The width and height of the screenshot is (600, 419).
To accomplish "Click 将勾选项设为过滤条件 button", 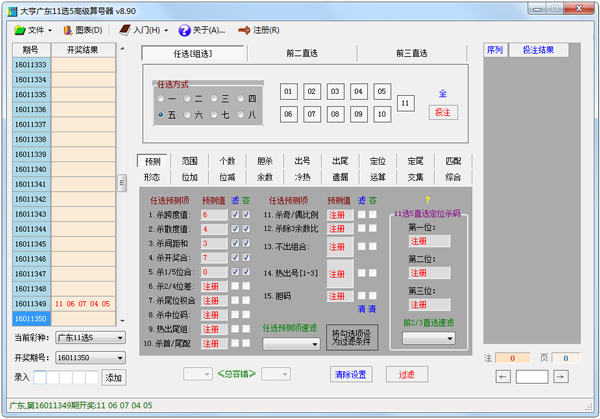I will 352,337.
